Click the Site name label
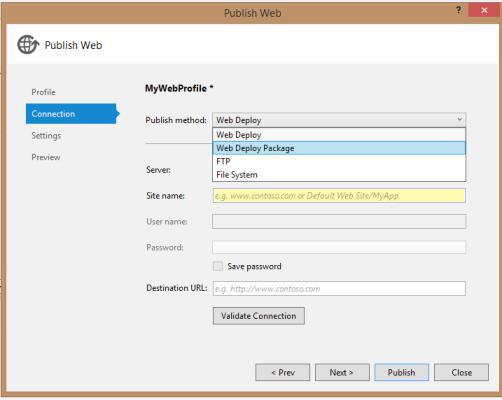502x400 pixels. point(165,196)
